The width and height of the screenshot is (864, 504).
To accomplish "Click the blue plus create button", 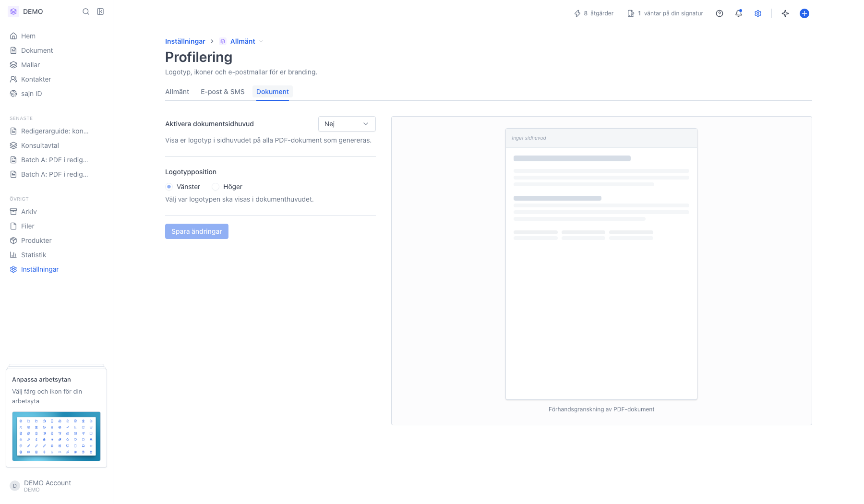I will (804, 13).
